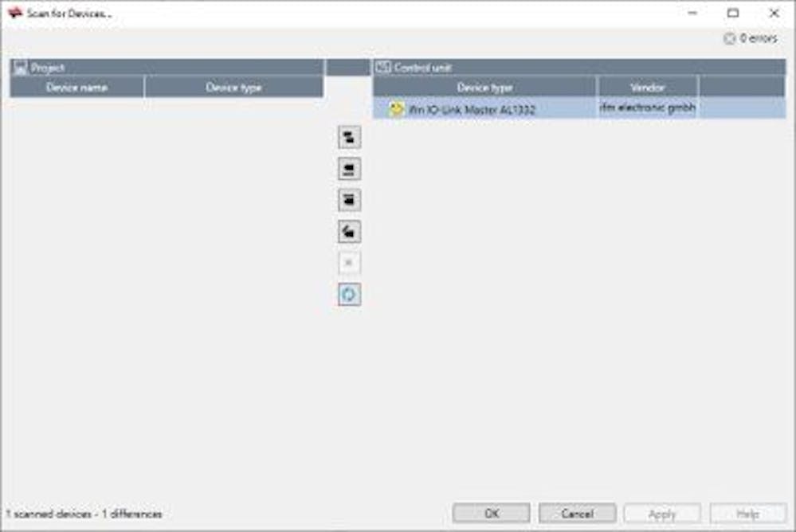
Task: Sort by Project Device type column
Action: 234,88
